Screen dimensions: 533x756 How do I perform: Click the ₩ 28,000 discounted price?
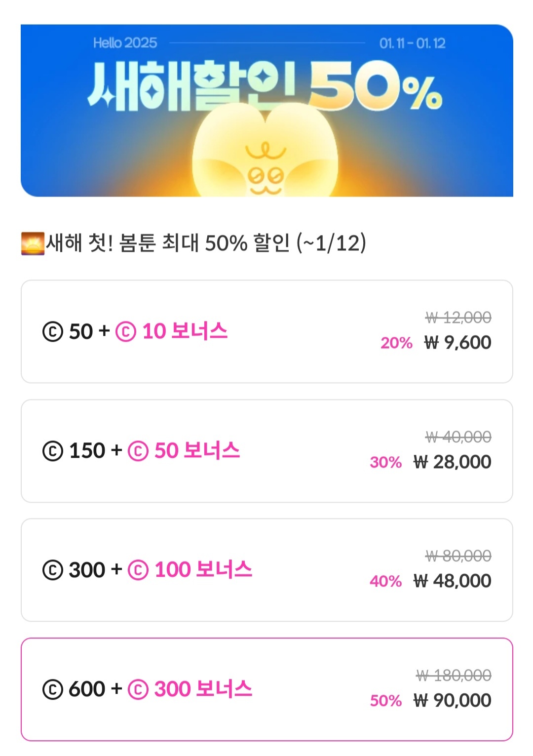pos(452,462)
